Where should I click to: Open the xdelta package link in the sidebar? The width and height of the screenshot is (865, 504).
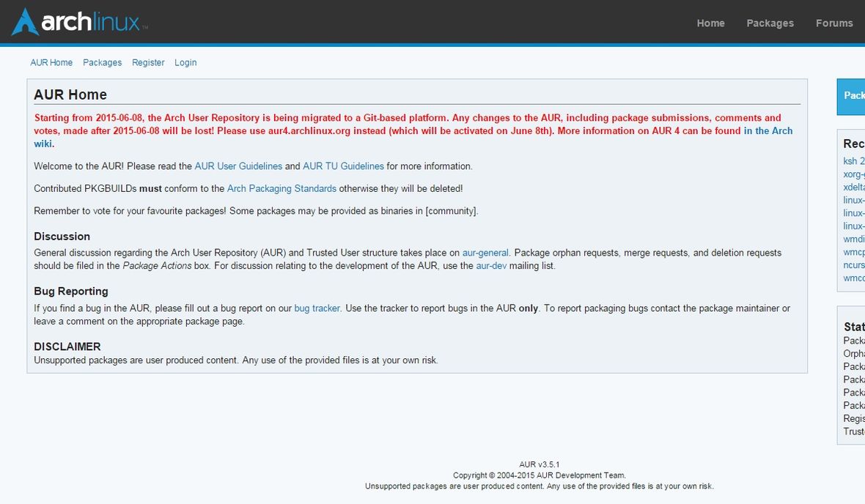pos(854,187)
